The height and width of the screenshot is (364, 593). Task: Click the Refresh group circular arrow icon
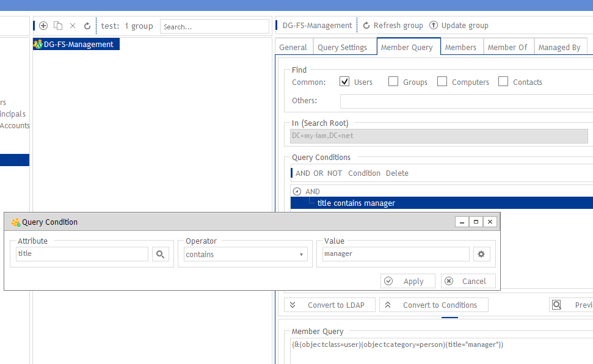point(365,25)
